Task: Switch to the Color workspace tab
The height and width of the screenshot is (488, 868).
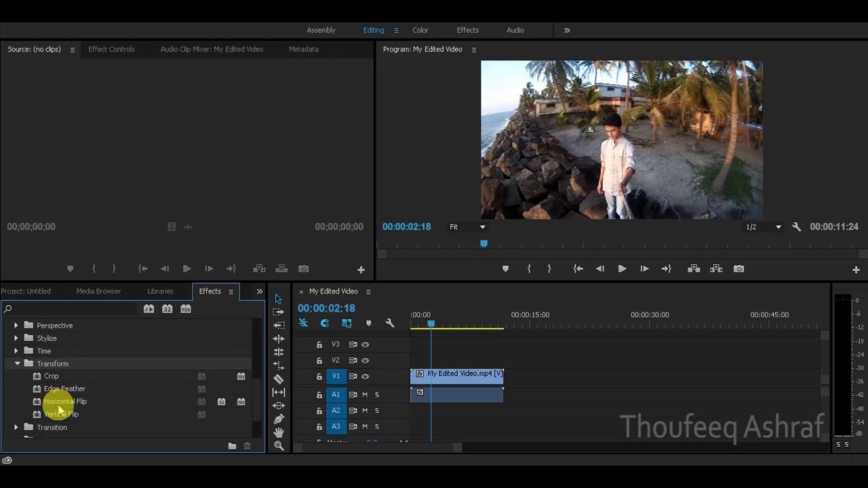Action: point(420,30)
